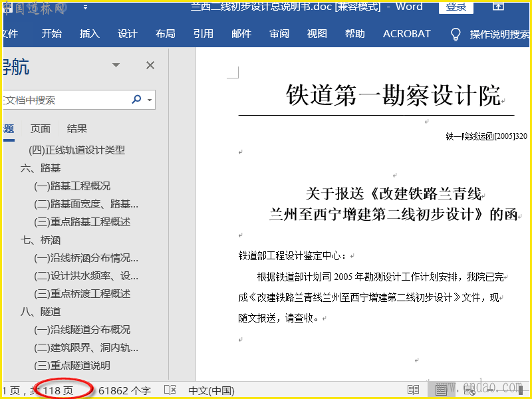Expand the search options dropdown arrow
The height and width of the screenshot is (399, 532).
pos(150,100)
